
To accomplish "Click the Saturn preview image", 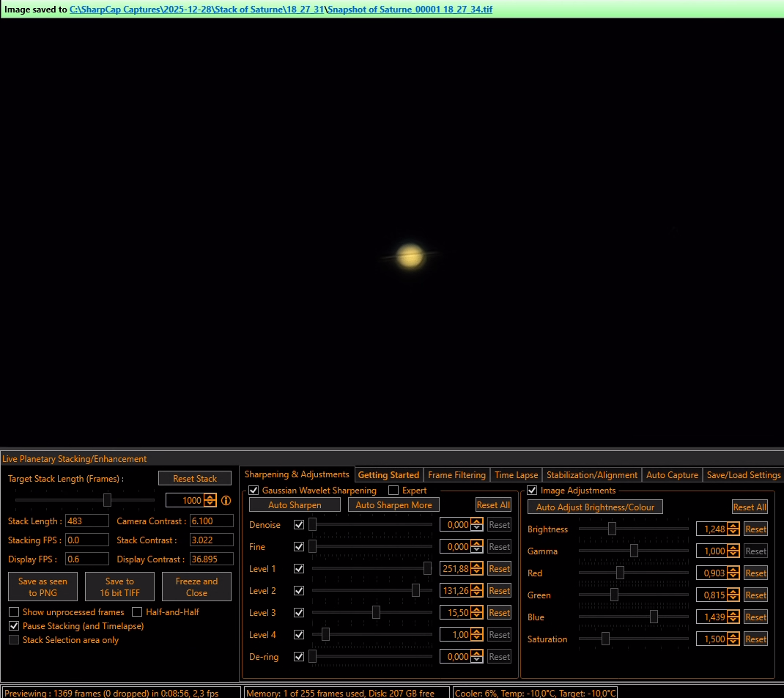I will point(410,256).
